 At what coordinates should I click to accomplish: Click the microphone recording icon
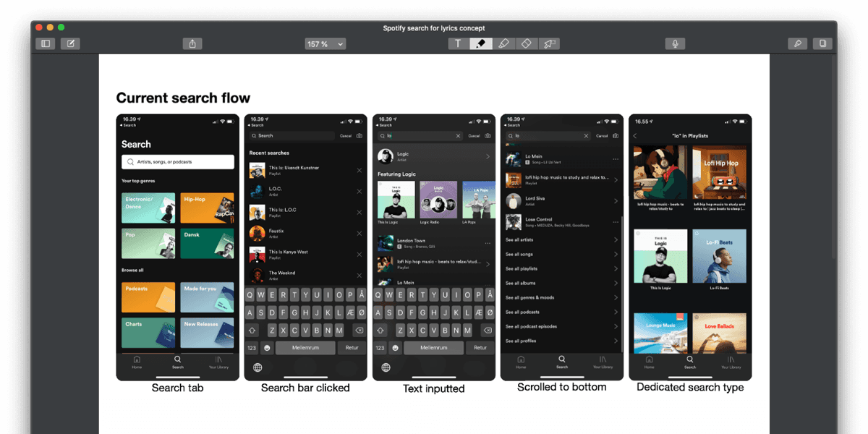click(x=675, y=43)
